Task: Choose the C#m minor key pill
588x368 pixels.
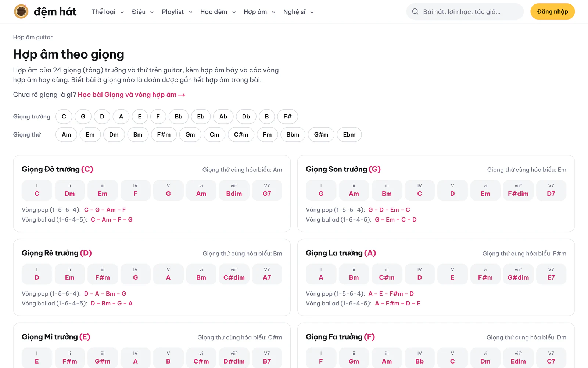Action: pos(241,135)
